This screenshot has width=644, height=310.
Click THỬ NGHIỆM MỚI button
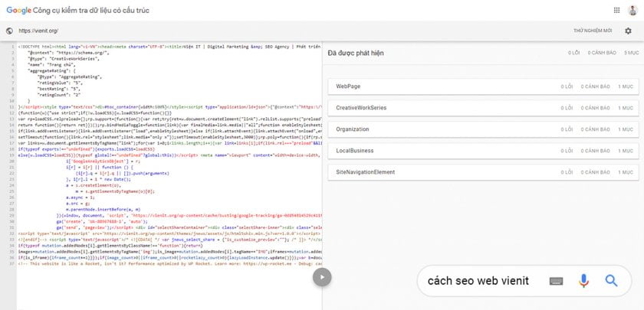593,31
